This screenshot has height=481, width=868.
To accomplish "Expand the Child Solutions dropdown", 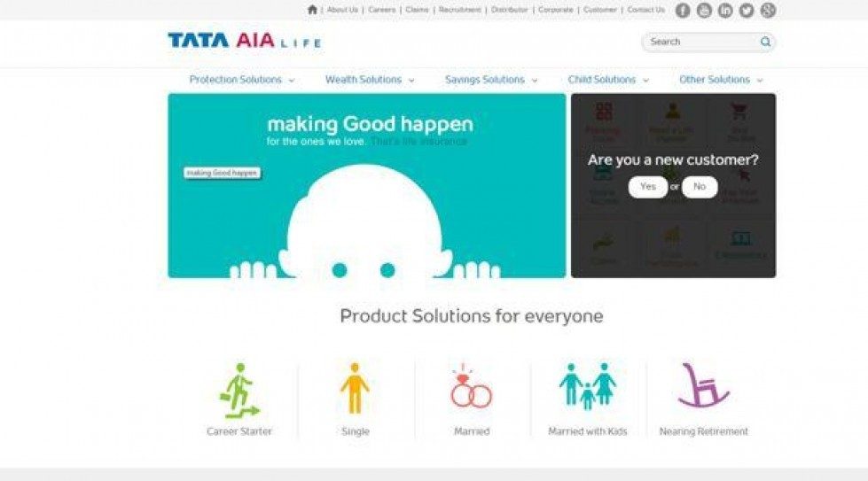I will point(608,80).
